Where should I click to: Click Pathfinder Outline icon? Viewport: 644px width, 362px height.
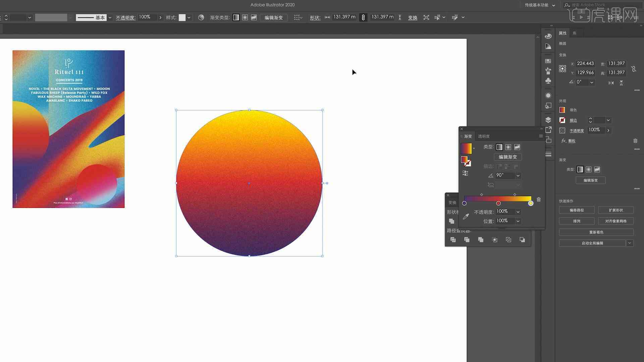pos(508,240)
